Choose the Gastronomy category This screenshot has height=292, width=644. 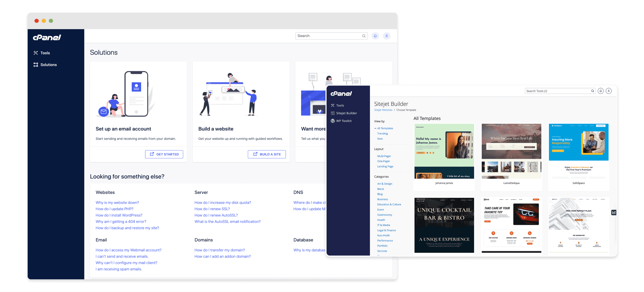pos(384,215)
